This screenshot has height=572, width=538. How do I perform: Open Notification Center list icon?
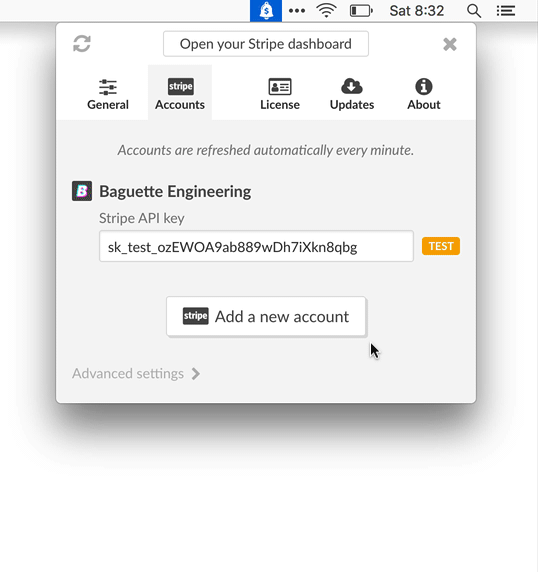tap(506, 11)
